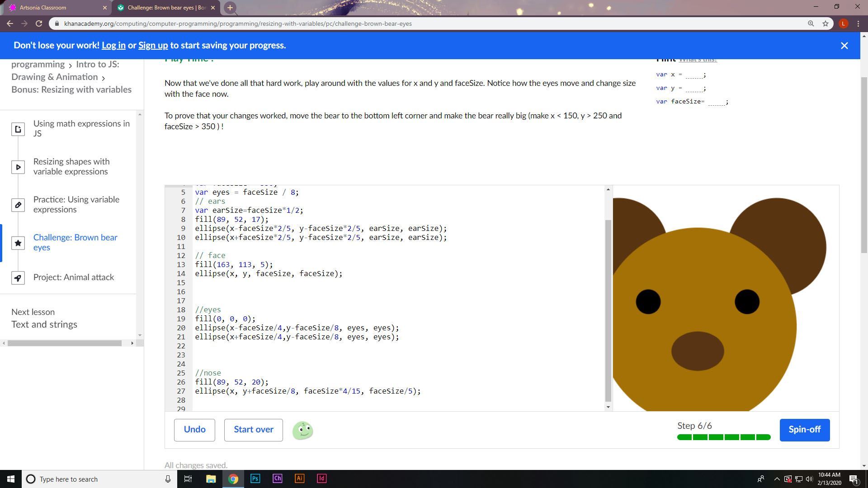868x488 pixels.
Task: Open the Chrome zoom magnifier icon
Action: pyautogui.click(x=811, y=23)
